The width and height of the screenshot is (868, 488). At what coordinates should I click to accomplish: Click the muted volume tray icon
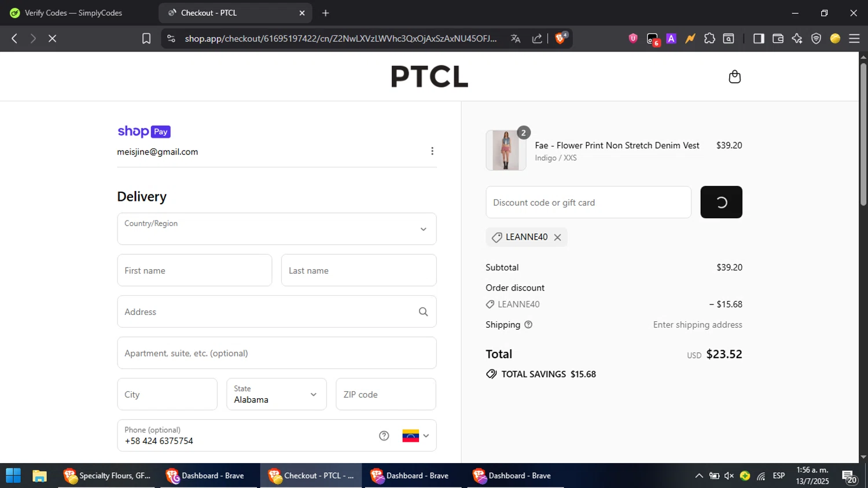tap(729, 476)
